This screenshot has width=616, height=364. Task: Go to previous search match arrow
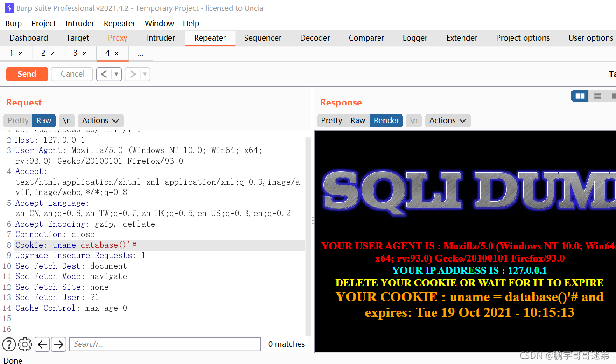(42, 344)
